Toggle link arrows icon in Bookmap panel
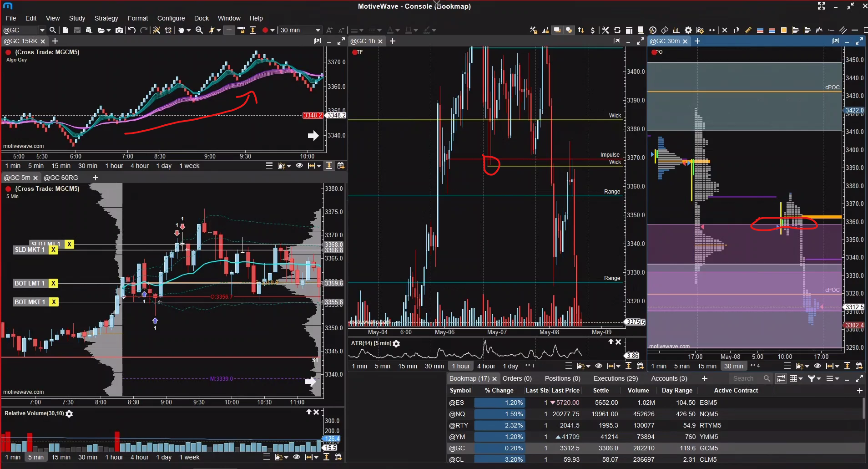 (781, 378)
